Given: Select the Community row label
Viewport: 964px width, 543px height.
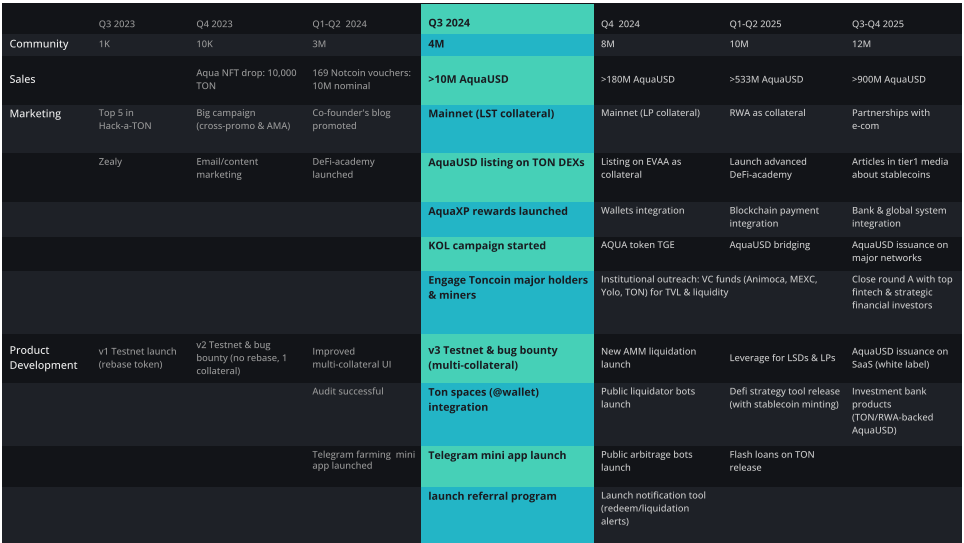Looking at the screenshot, I should (39, 44).
